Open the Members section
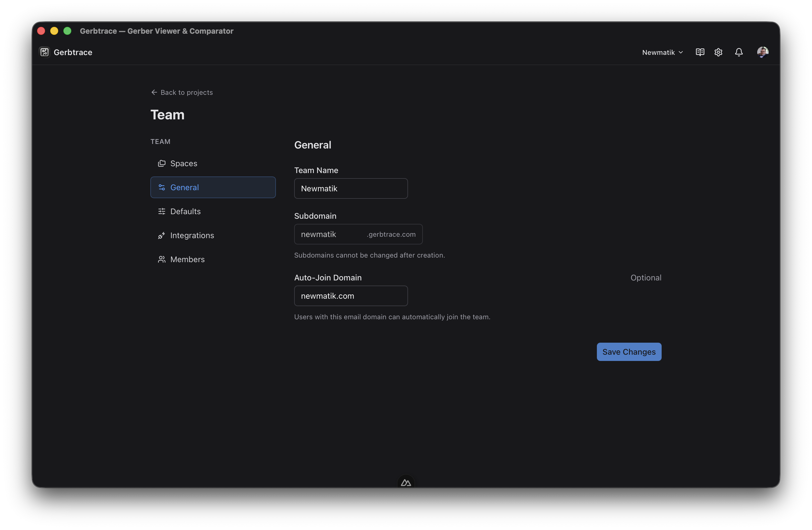812x530 pixels. point(213,259)
